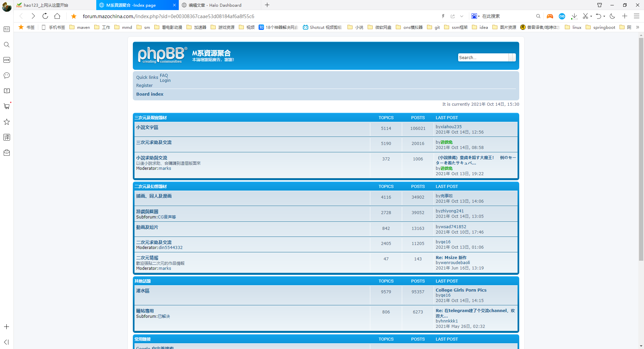Open moderator din5544332 profile
The image size is (644, 349).
pyautogui.click(x=170, y=248)
